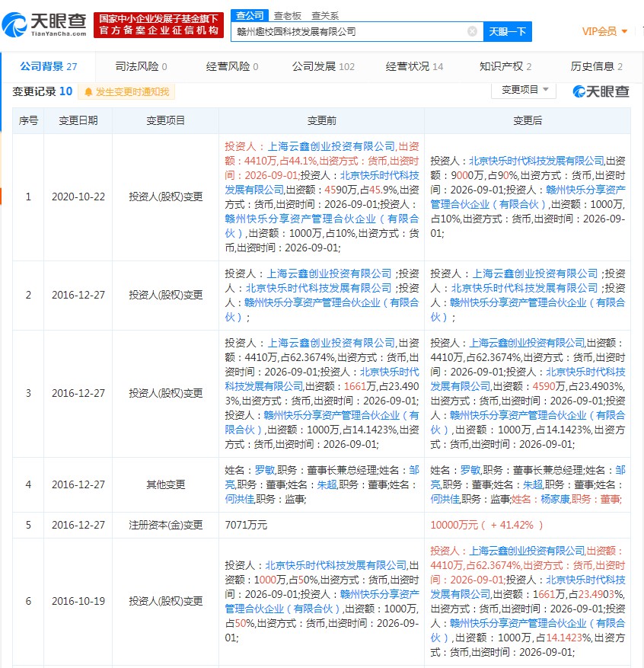Select the 2020-10-22 date cell
This screenshot has height=668, width=644.
pyautogui.click(x=78, y=197)
